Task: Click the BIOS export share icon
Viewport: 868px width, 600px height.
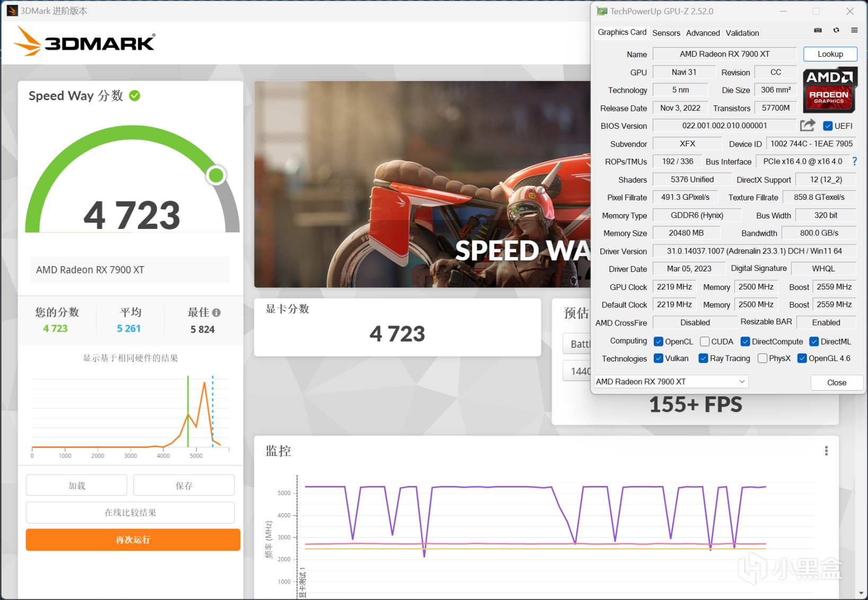Action: coord(808,125)
